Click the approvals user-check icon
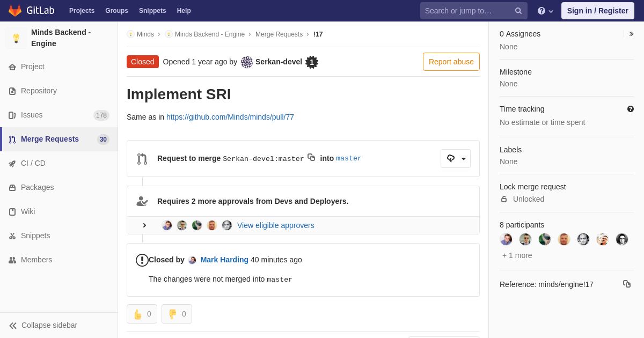 [x=142, y=201]
